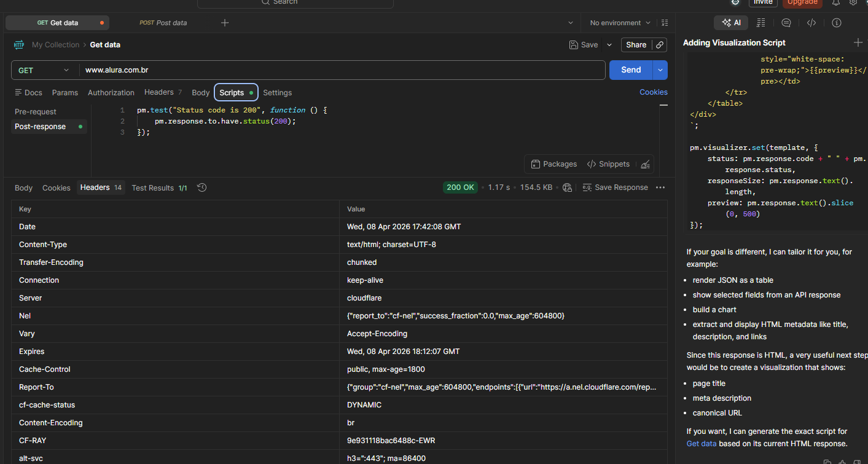
Task: Select the Pre-request script section
Action: coord(36,112)
